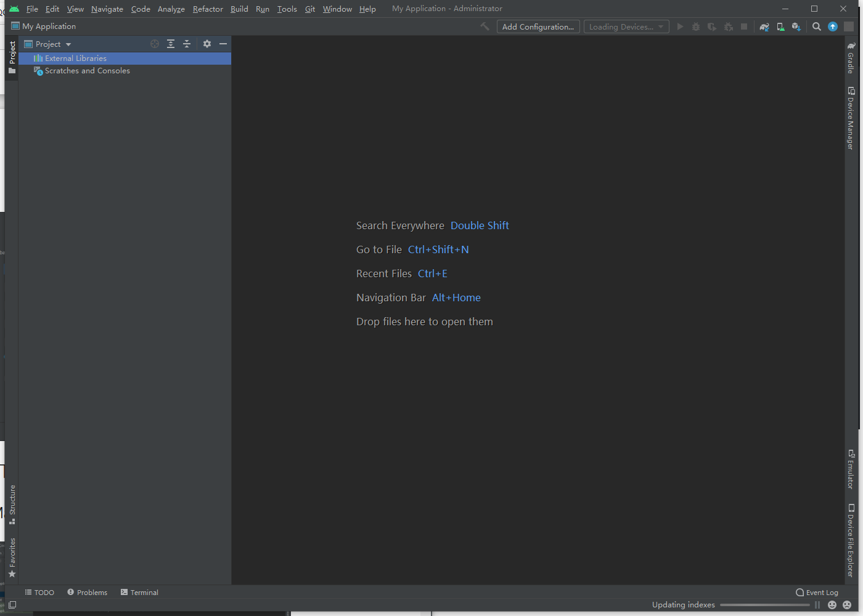The height and width of the screenshot is (616, 863).
Task: Toggle tool window bars in bottom-left corner
Action: coord(12,605)
